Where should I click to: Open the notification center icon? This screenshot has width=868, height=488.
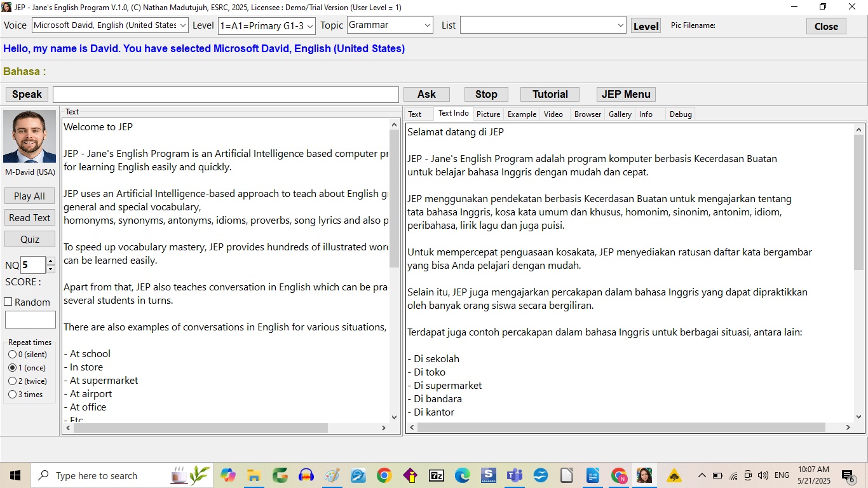coord(848,476)
